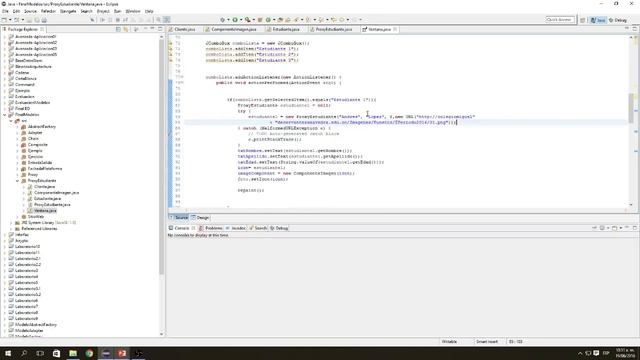Open the Debug view tab in bottom panel

pyautogui.click(x=279, y=228)
